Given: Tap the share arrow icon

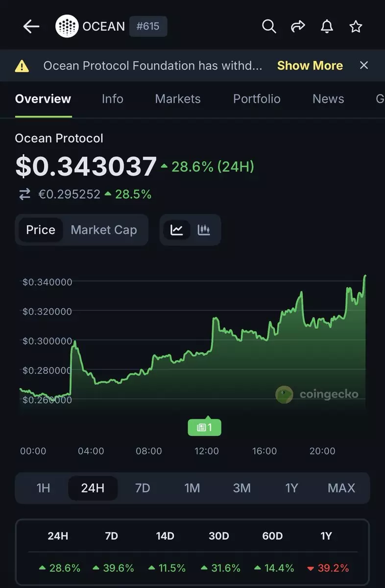Looking at the screenshot, I should [x=298, y=26].
